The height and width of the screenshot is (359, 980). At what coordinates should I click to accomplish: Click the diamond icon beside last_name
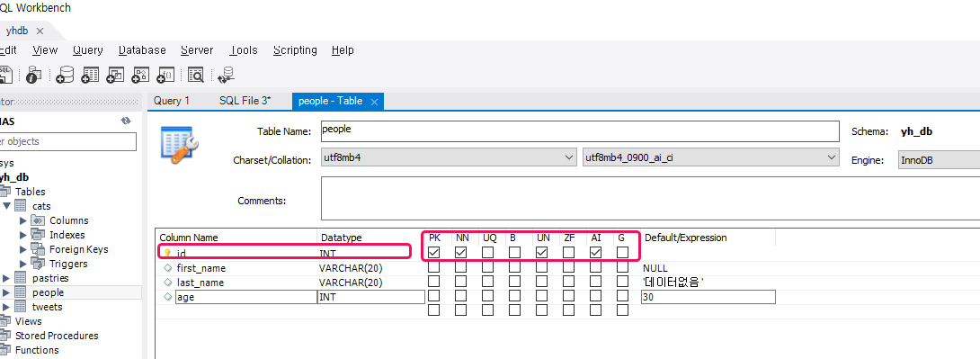(167, 283)
